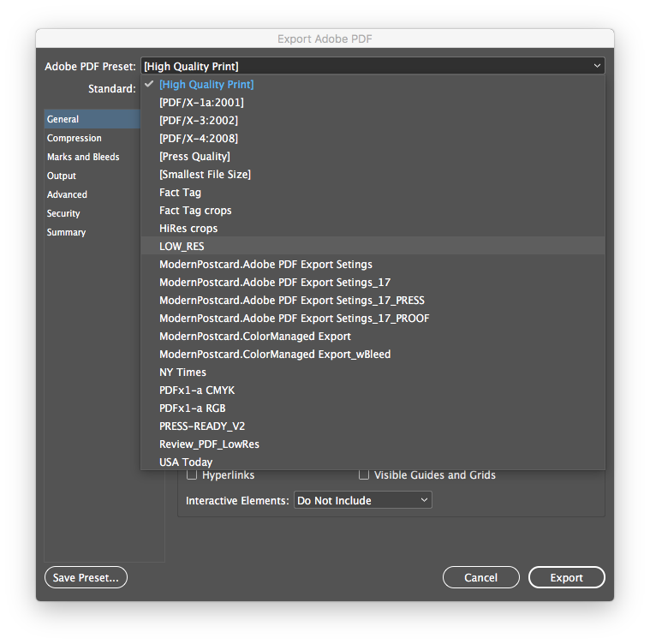Go to the Security section

63,214
